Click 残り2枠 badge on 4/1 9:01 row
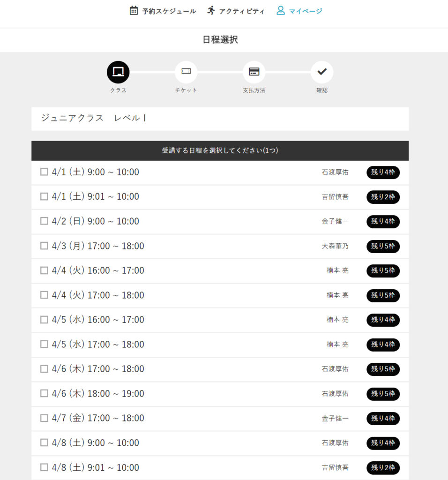This screenshot has height=480, width=448. (x=383, y=197)
